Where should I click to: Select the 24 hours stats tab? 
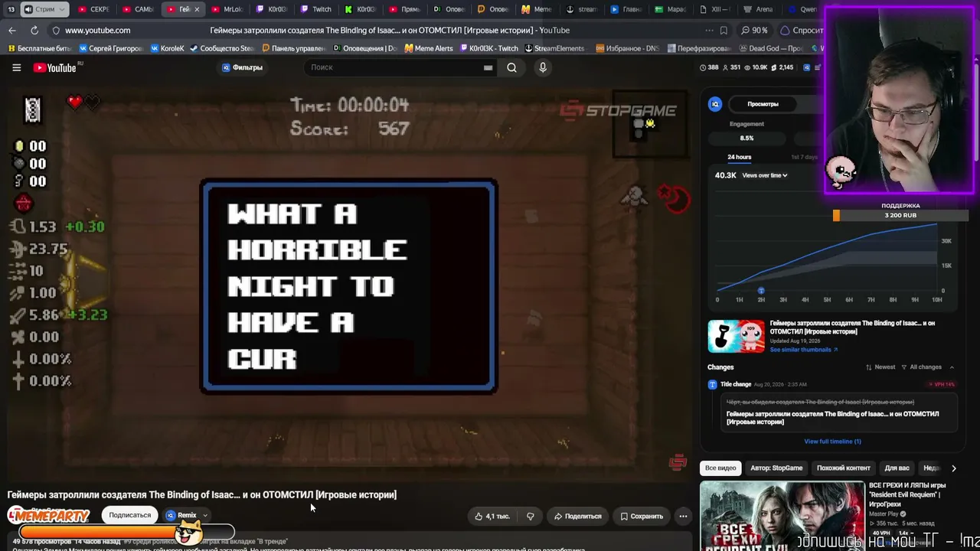click(739, 157)
